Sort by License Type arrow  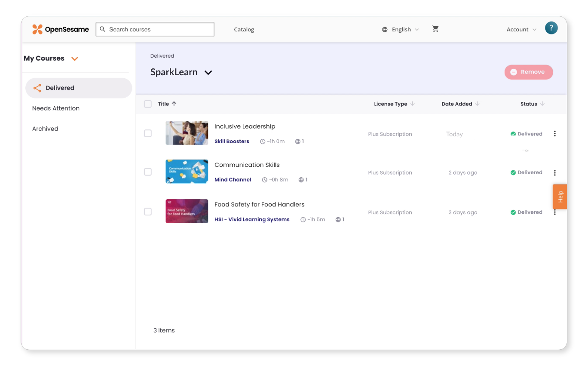[x=413, y=104]
